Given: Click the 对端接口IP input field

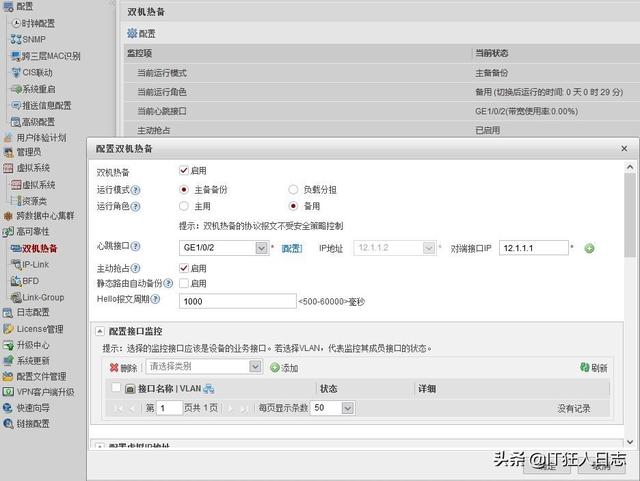Looking at the screenshot, I should pos(534,248).
